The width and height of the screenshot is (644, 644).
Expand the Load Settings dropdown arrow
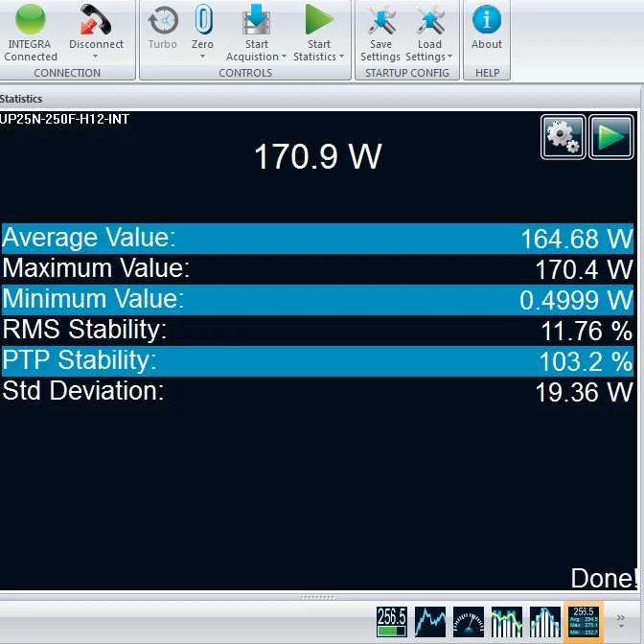(449, 57)
